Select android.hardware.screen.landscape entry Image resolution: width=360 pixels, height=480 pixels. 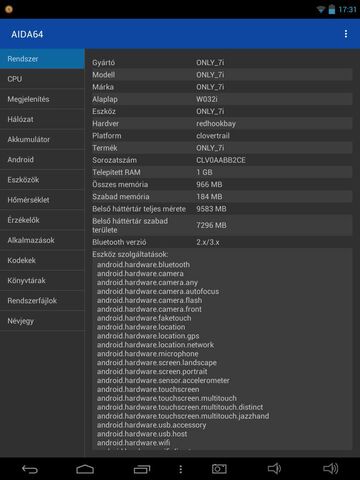click(157, 363)
